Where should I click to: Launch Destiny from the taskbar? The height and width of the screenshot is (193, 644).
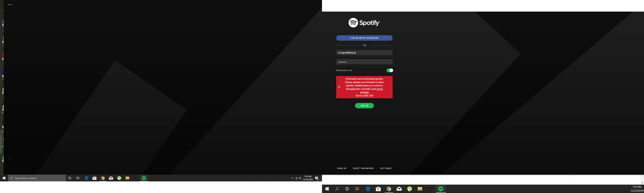pos(136,178)
